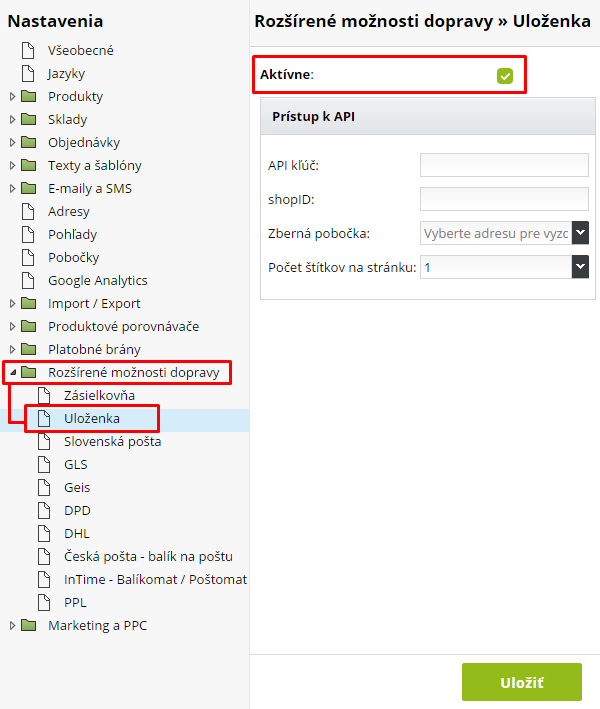600x709 pixels.
Task: Click the Rozšírené možnosti dopravy folder icon
Action: 29,372
